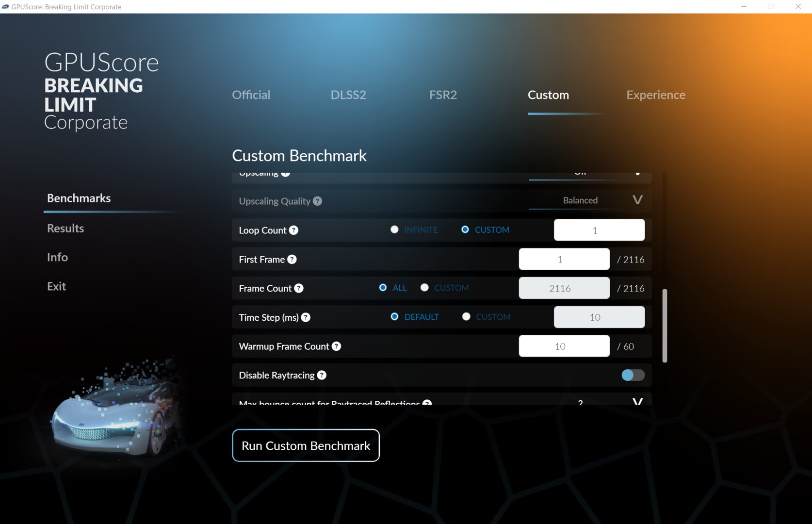The image size is (812, 524).
Task: Select INFINITE loop count radio
Action: tap(394, 229)
